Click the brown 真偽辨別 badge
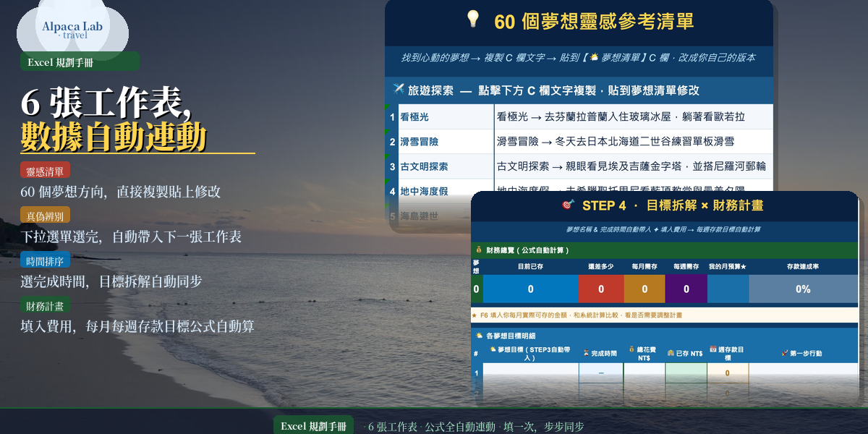Image resolution: width=868 pixels, height=434 pixels. pyautogui.click(x=45, y=216)
